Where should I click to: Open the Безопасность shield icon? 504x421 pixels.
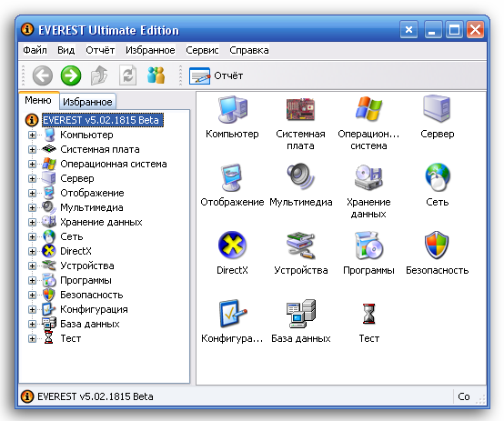[x=437, y=246]
